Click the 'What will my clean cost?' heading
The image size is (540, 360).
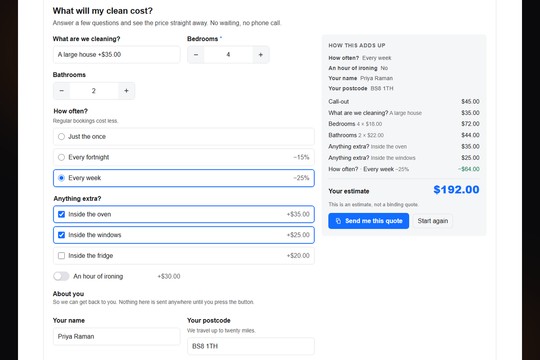click(103, 11)
